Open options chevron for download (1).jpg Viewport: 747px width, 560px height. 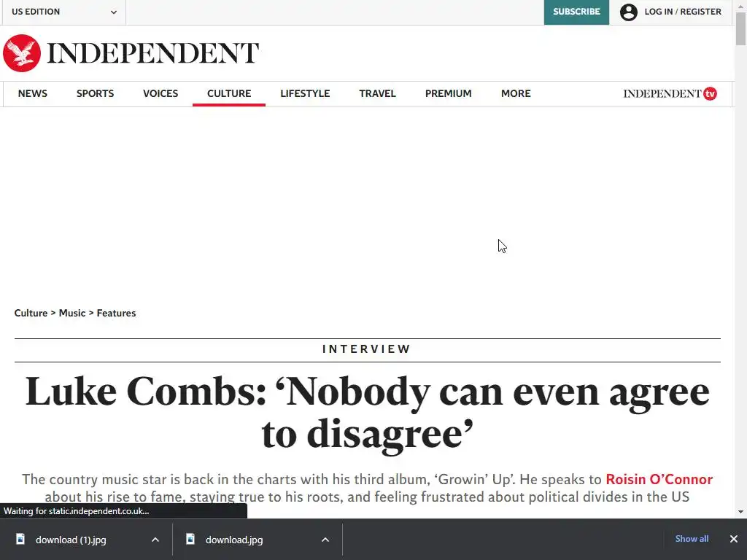(x=155, y=540)
